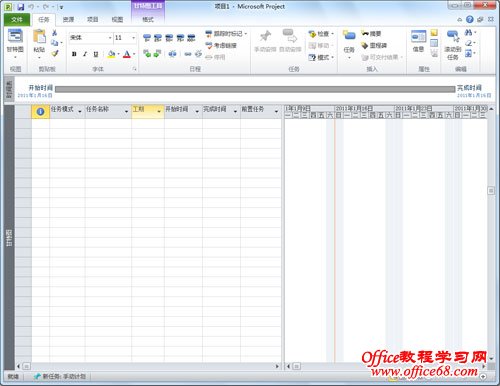The height and width of the screenshot is (386, 500).
Task: Switch to the 项目 (Project) ribbon tab
Action: point(93,20)
